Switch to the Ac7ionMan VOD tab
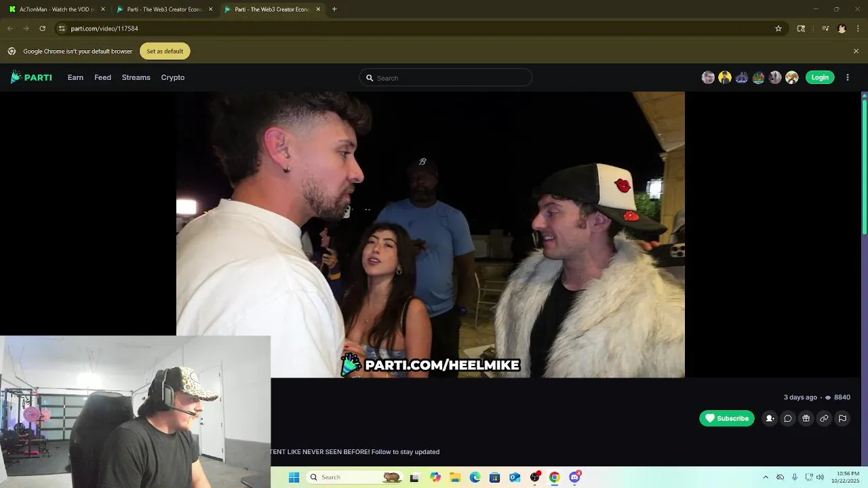Screen dimensions: 868x488 click(56, 9)
